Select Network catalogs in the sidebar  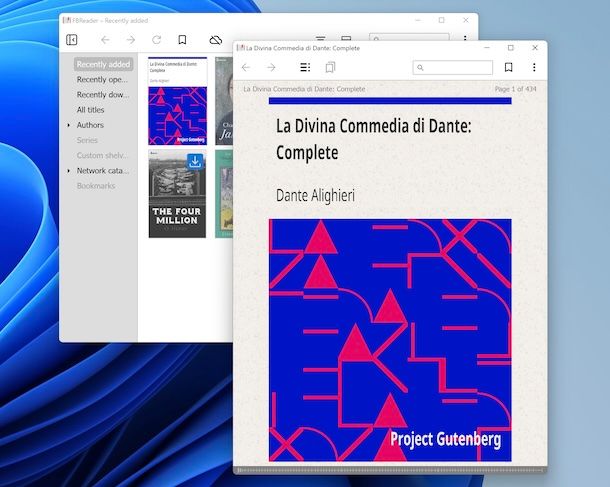pyautogui.click(x=103, y=170)
